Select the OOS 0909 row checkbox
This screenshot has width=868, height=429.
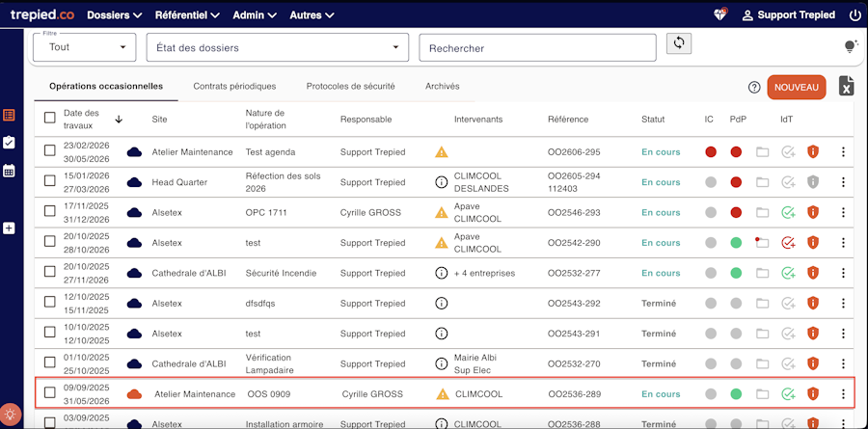[50, 394]
